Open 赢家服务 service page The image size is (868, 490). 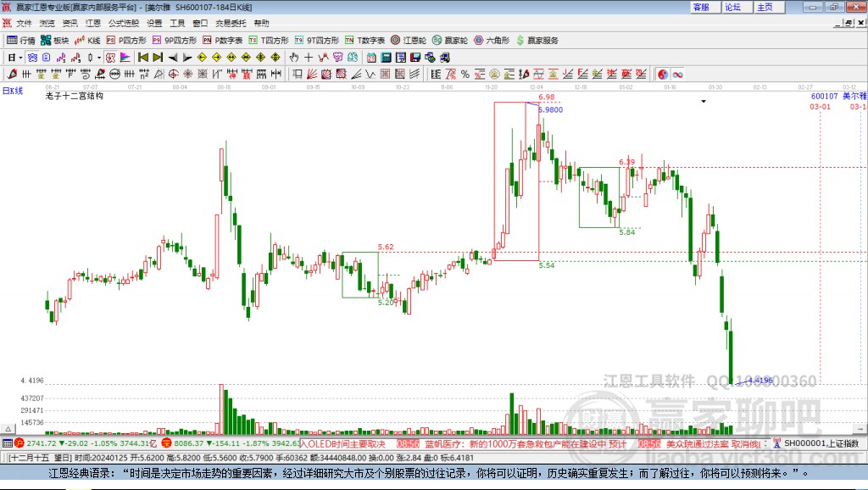click(537, 41)
